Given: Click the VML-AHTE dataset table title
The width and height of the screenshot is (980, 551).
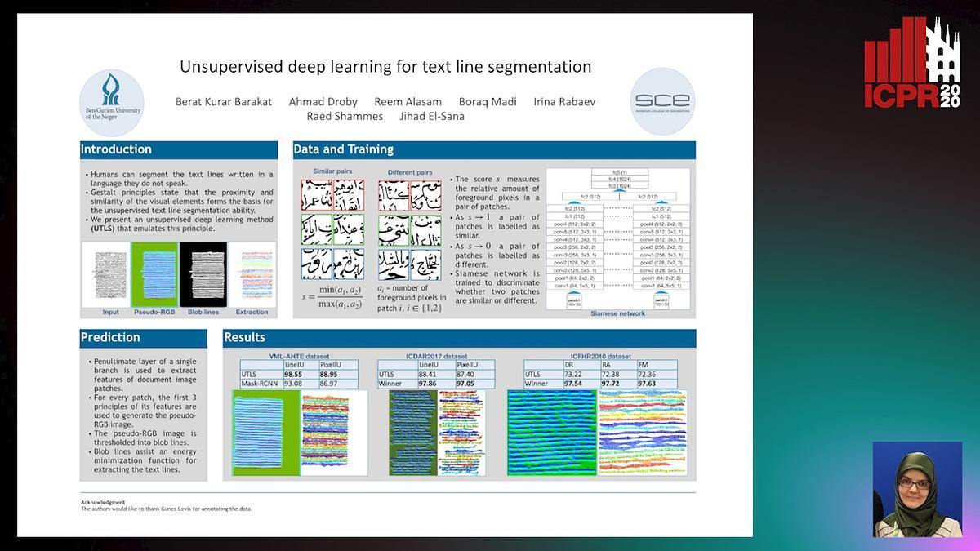Looking at the screenshot, I should [x=300, y=356].
